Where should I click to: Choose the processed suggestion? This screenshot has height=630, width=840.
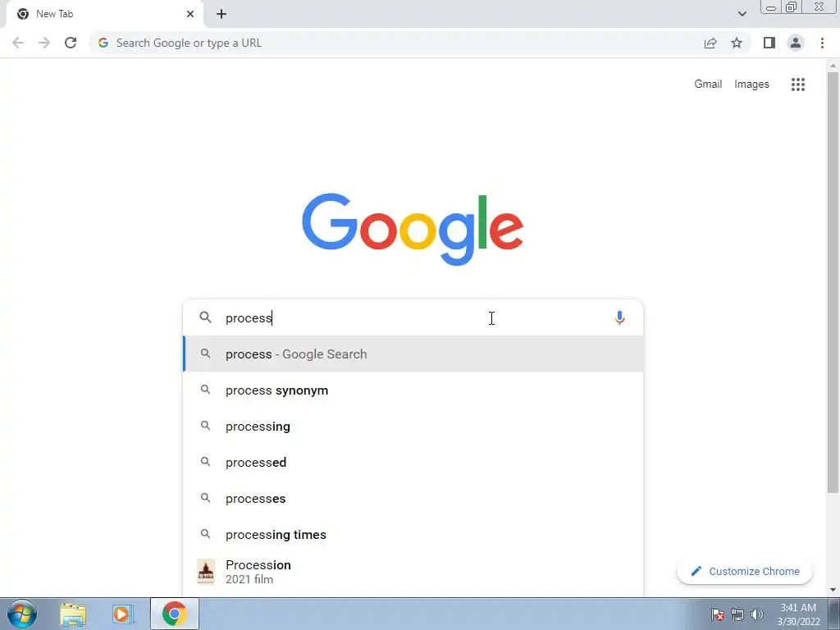[413, 463]
